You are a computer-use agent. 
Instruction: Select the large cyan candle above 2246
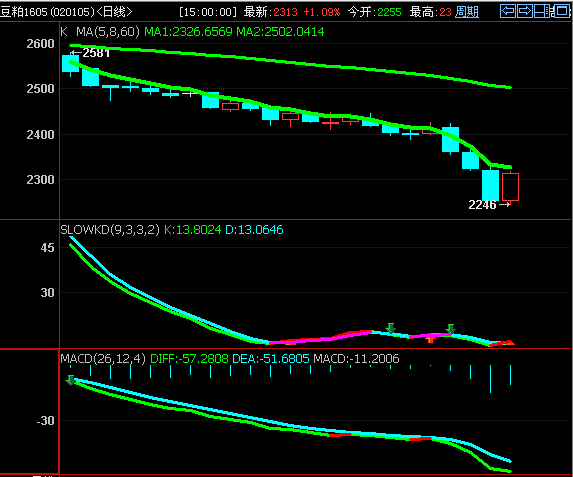click(x=490, y=185)
